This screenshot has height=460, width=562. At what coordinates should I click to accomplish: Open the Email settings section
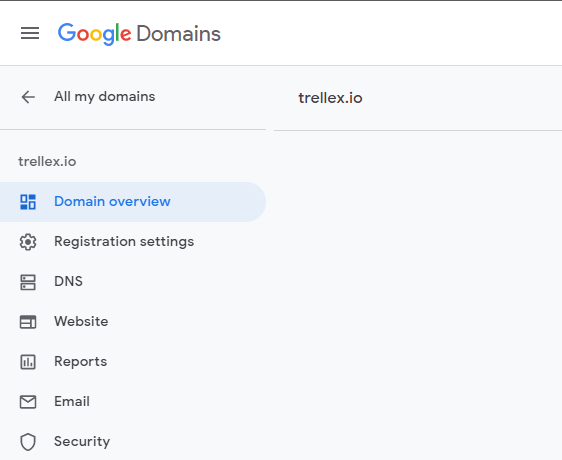pyautogui.click(x=133, y=402)
